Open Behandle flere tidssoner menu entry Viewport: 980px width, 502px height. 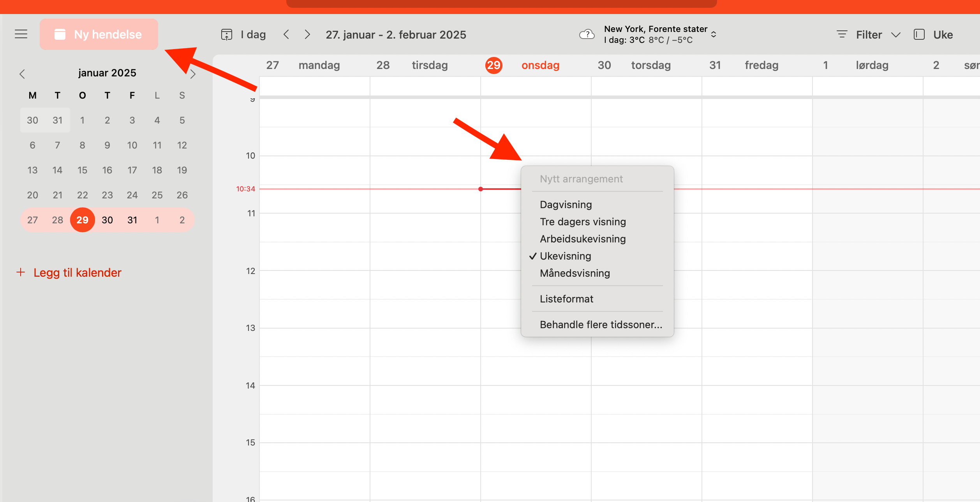(x=601, y=325)
